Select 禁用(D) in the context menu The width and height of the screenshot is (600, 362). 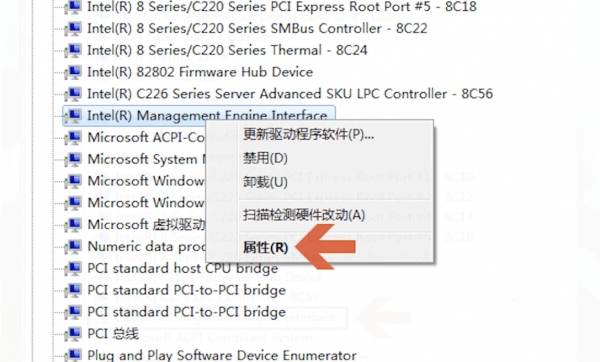(265, 158)
